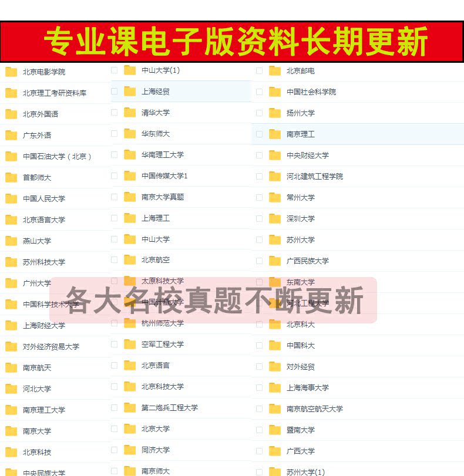Click the 南京大学 folder name
The width and height of the screenshot is (464, 476).
click(37, 431)
